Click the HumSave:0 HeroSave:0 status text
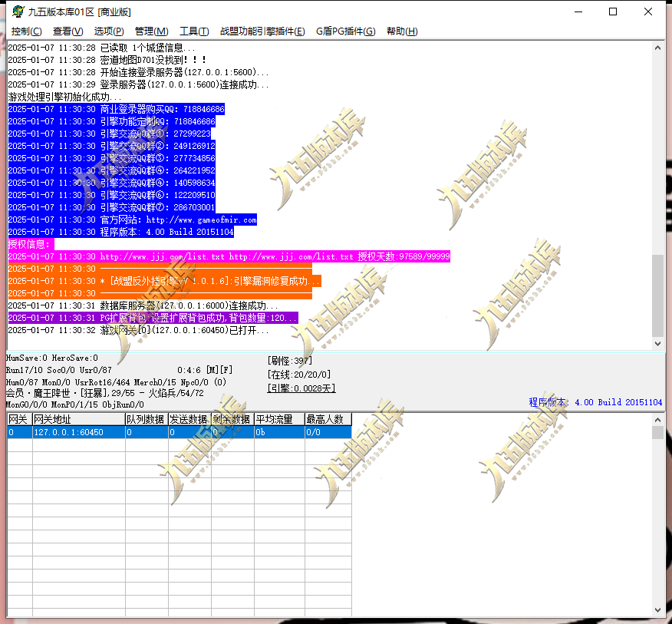 pyautogui.click(x=52, y=358)
